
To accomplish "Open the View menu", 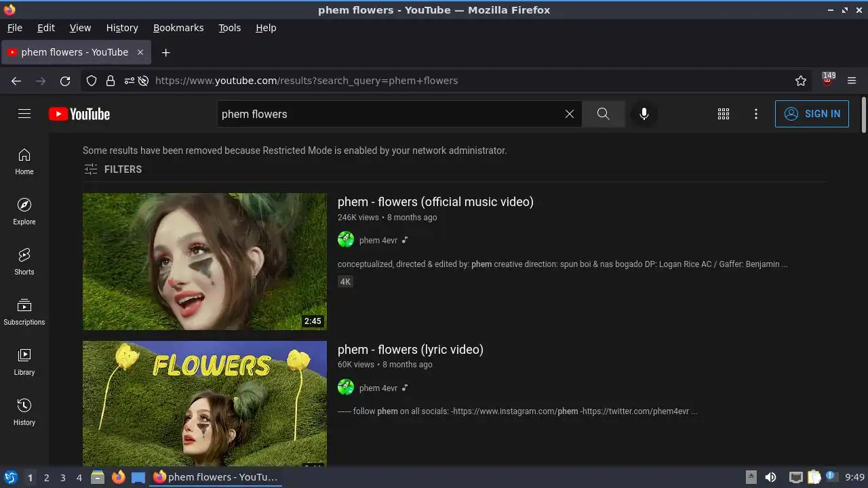I will [80, 28].
